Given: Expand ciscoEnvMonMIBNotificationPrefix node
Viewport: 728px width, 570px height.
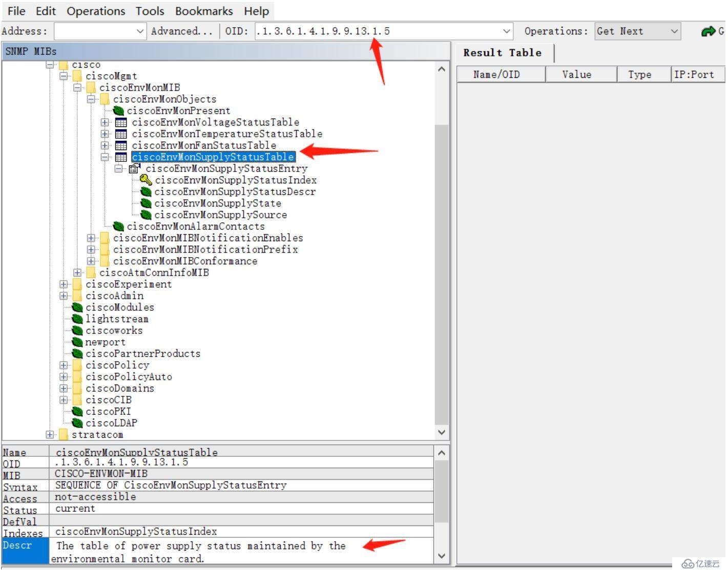Looking at the screenshot, I should point(91,249).
